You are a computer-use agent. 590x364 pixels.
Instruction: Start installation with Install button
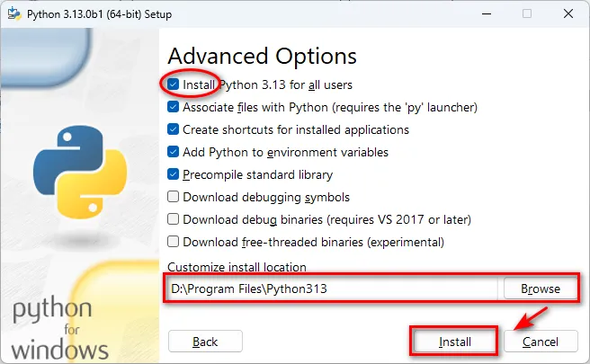(x=454, y=342)
